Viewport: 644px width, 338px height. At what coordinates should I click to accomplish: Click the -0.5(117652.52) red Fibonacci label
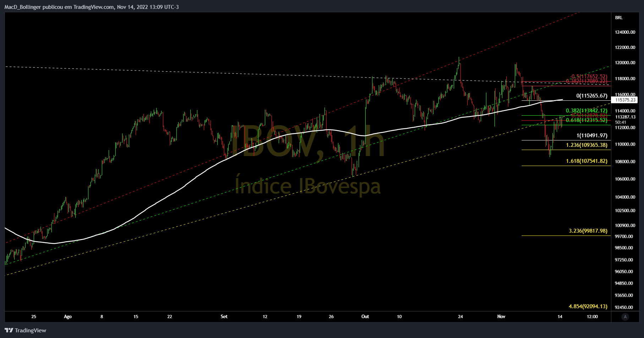pos(588,77)
